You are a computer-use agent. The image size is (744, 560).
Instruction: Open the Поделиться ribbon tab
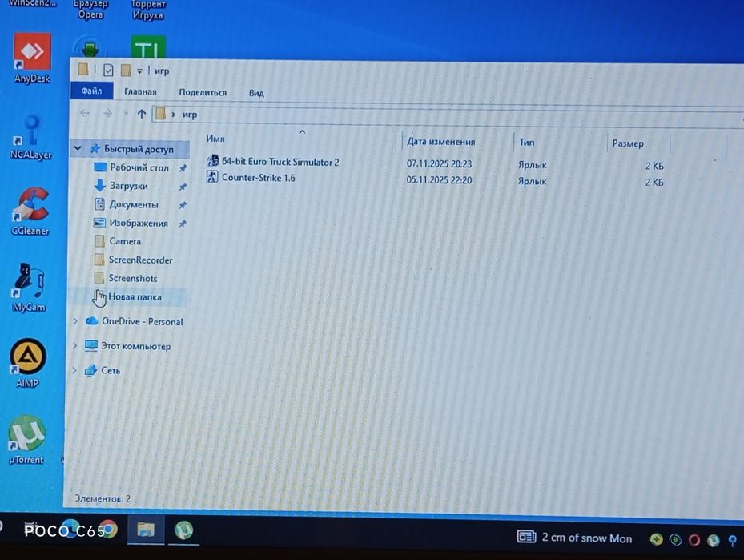(x=203, y=92)
